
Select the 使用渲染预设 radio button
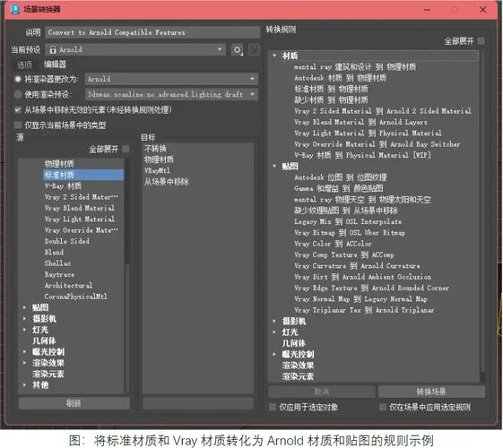pyautogui.click(x=18, y=94)
